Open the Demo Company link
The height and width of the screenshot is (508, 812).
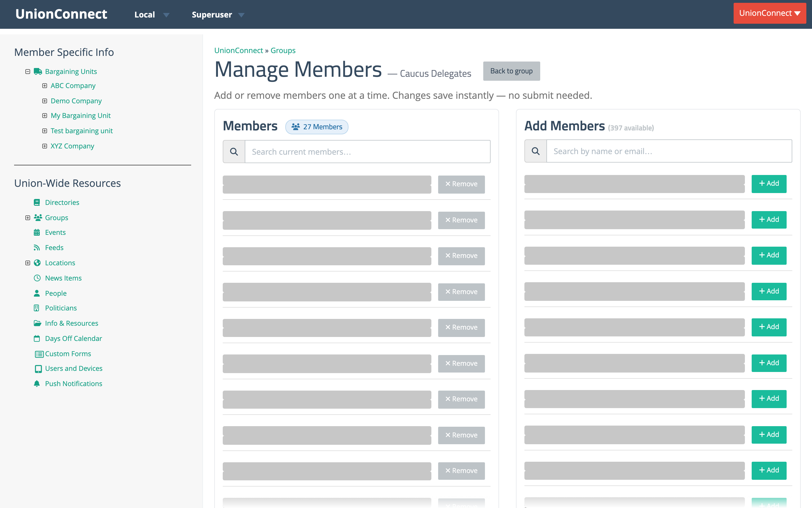coord(76,101)
